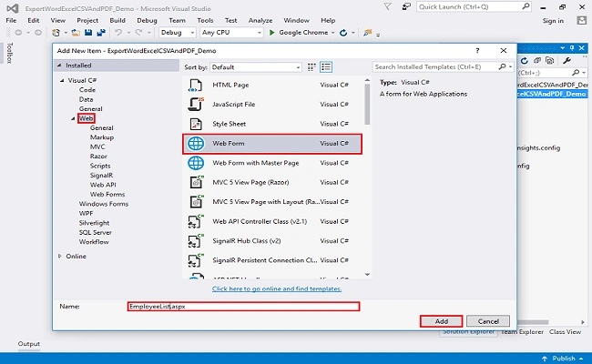Open the search templates options dropdown
The image size is (592, 364).
point(510,66)
